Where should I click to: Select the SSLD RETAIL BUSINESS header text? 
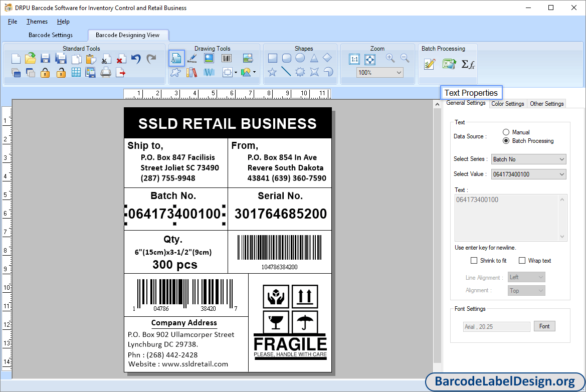click(x=228, y=124)
